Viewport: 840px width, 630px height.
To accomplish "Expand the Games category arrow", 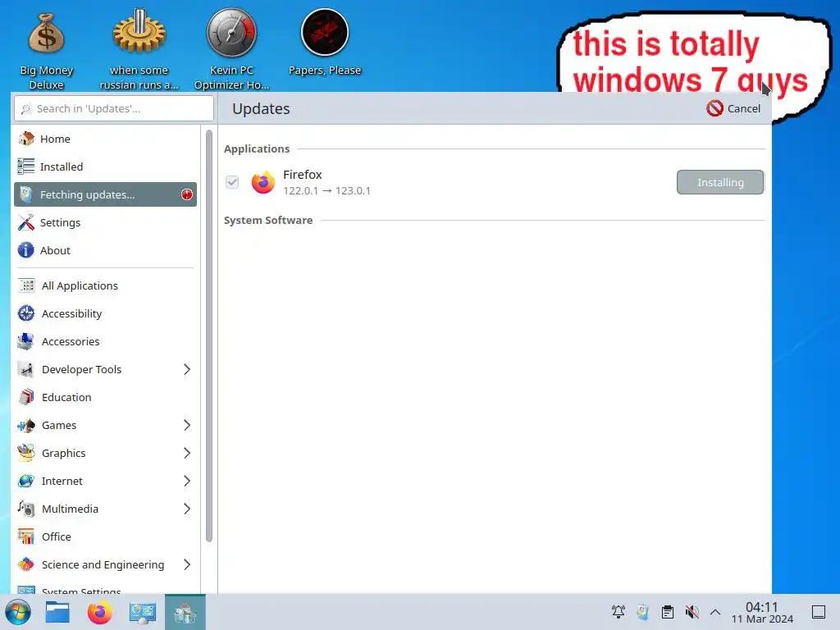I will pos(186,425).
